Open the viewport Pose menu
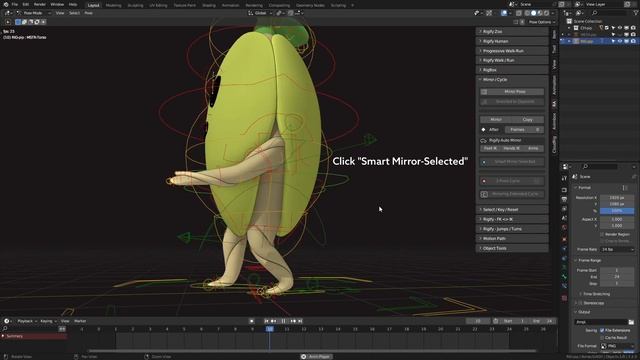The height and width of the screenshot is (360, 640). (x=88, y=13)
